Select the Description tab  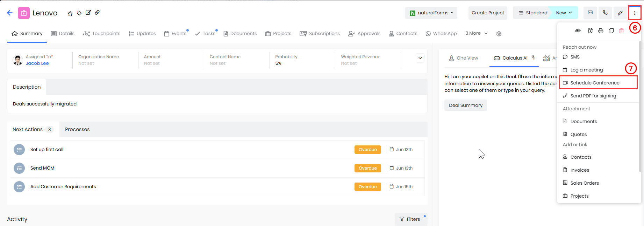tap(27, 87)
